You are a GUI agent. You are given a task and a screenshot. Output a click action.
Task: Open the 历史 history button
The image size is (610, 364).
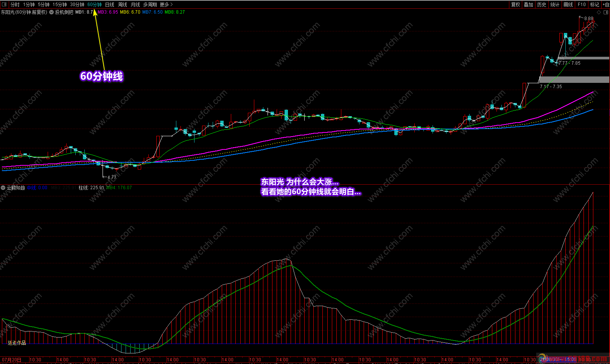click(542, 5)
